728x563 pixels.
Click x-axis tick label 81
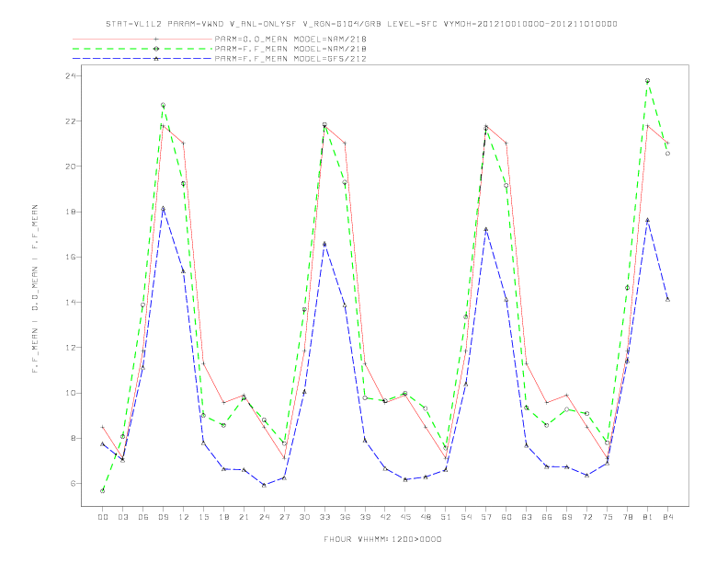coord(648,517)
